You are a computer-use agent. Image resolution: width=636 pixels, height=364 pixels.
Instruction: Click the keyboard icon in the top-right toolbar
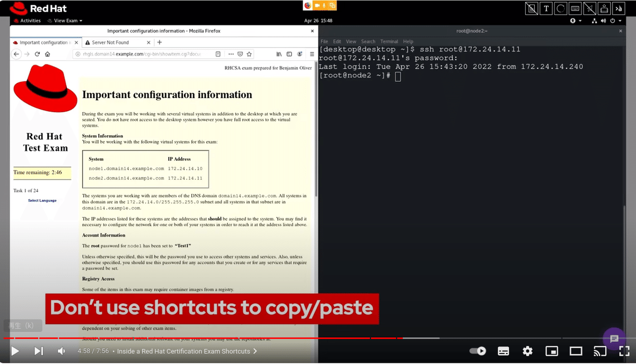pos(575,8)
